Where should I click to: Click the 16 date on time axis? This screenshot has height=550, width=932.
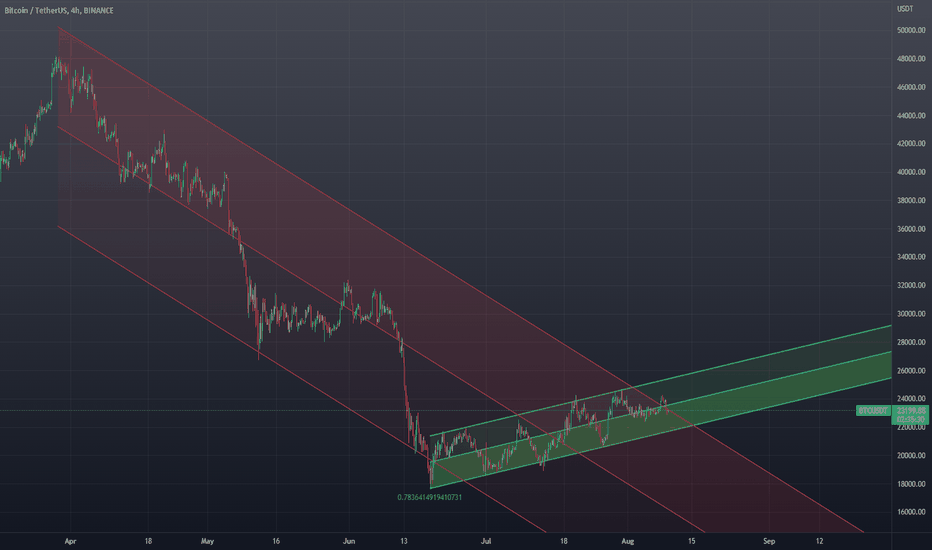click(x=276, y=541)
